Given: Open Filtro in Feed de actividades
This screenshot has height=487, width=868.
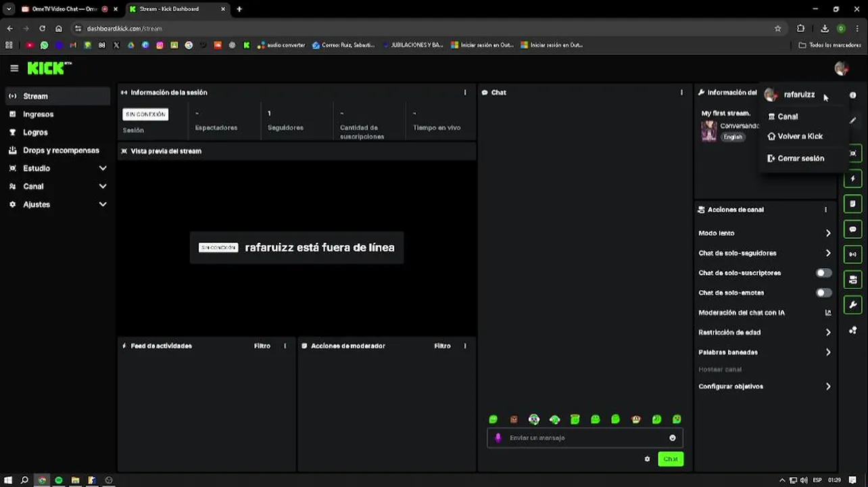Looking at the screenshot, I should (262, 346).
